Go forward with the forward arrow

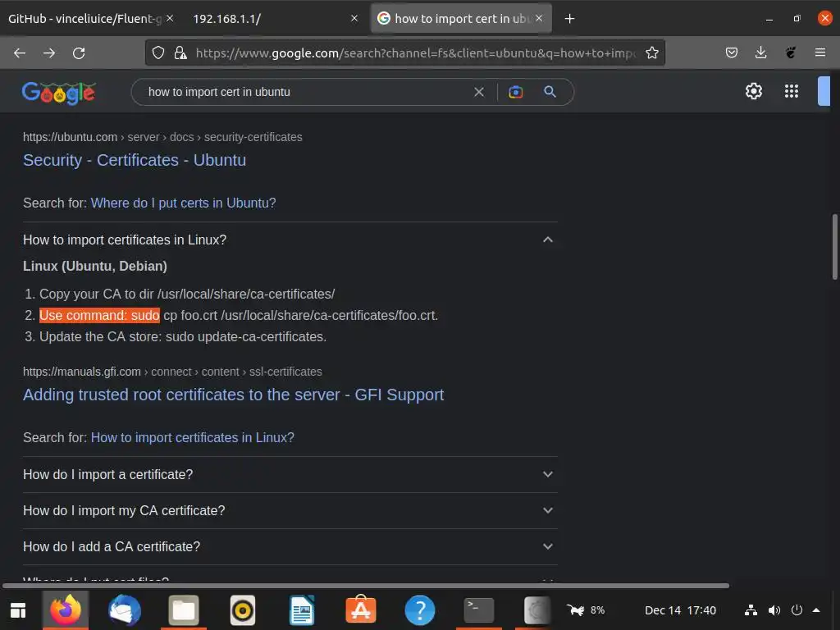coord(49,53)
